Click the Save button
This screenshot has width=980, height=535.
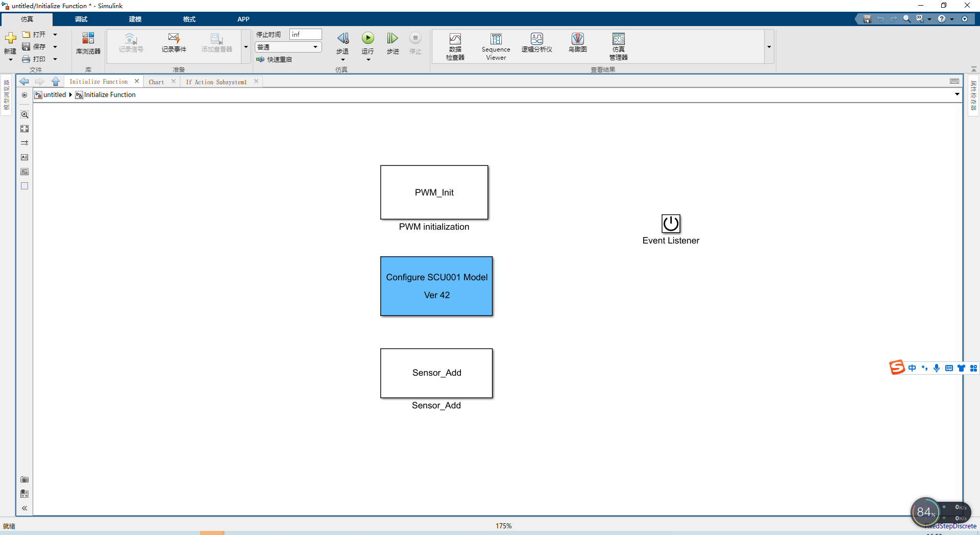pyautogui.click(x=34, y=47)
